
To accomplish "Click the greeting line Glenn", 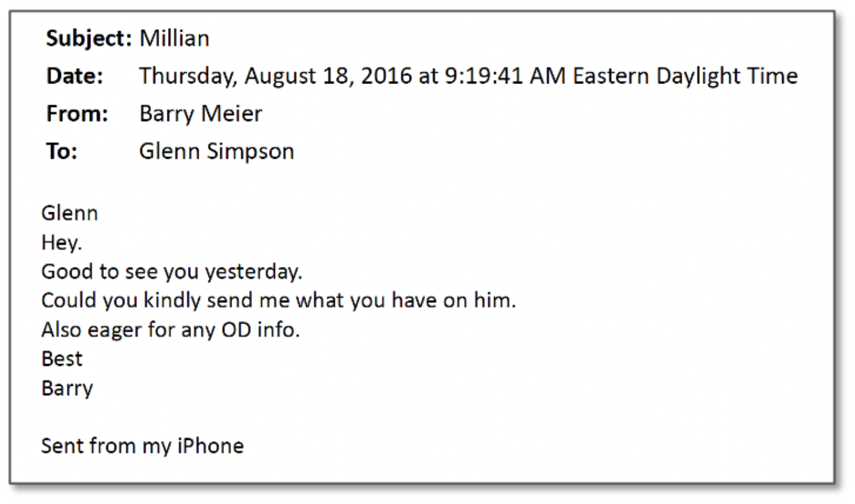I will click(70, 213).
